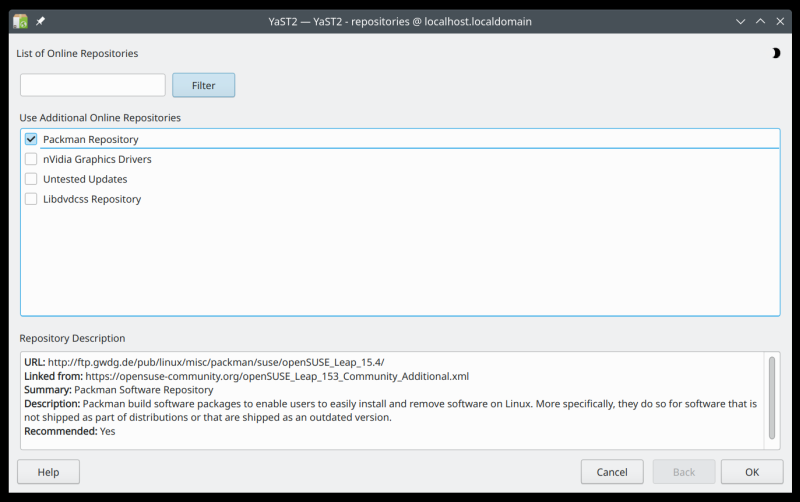
Task: Cancel the repository selection dialog
Action: [x=612, y=472]
